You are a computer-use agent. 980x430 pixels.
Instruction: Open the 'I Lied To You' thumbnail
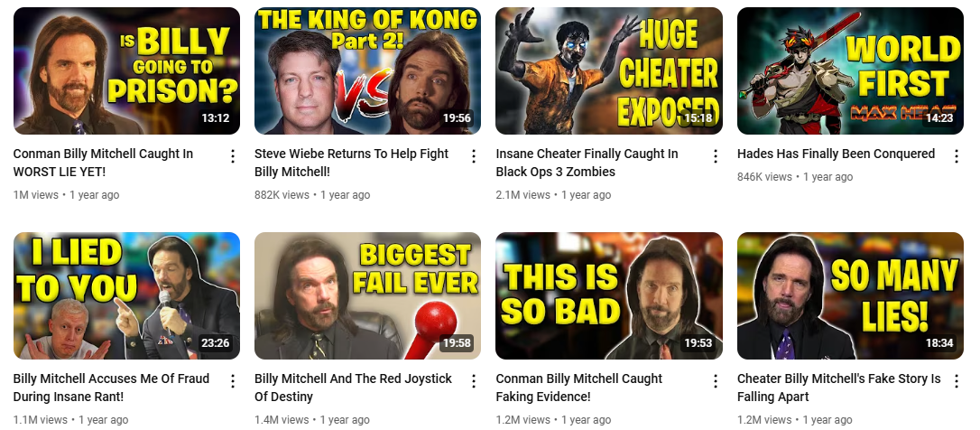point(126,295)
